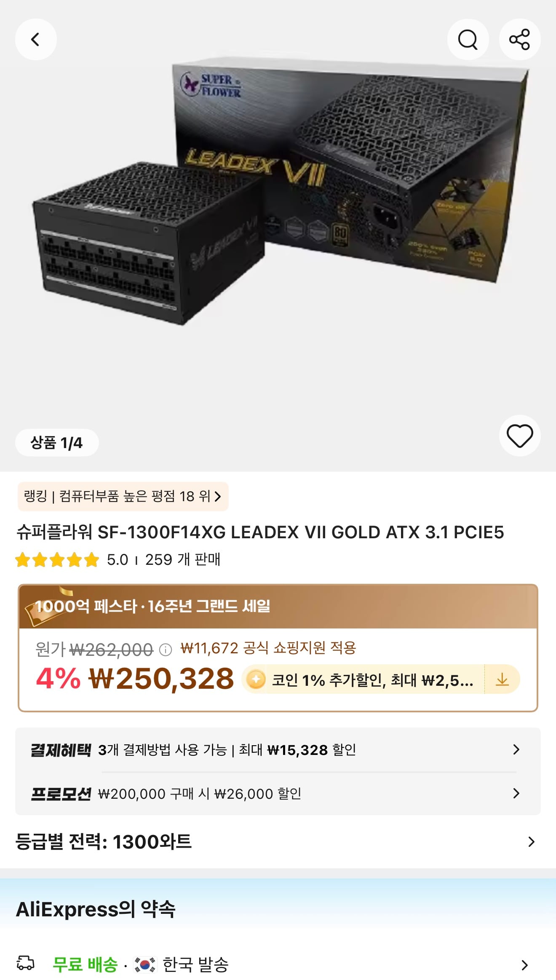Open the five-star rating reviews

click(x=57, y=560)
